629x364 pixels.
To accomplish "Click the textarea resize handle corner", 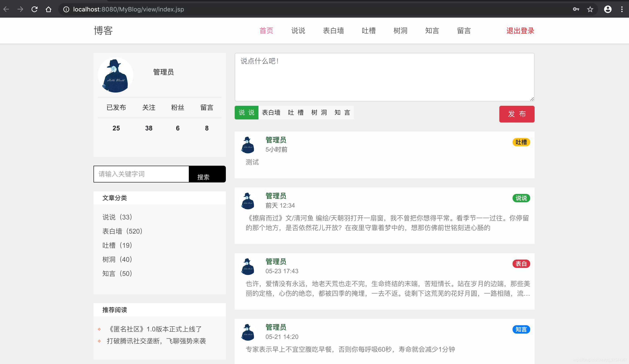I will point(532,99).
